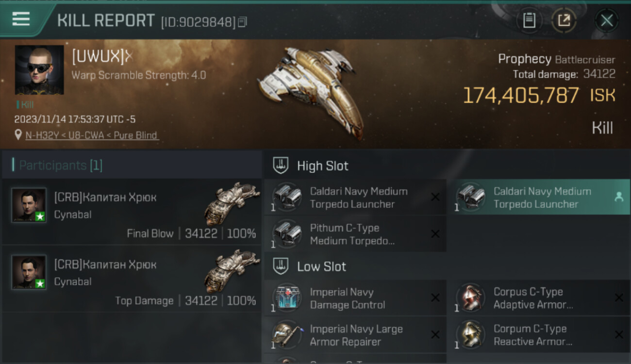The height and width of the screenshot is (364, 631).
Task: Click the Final Blow Cynabal ship thumbnail
Action: (x=232, y=204)
